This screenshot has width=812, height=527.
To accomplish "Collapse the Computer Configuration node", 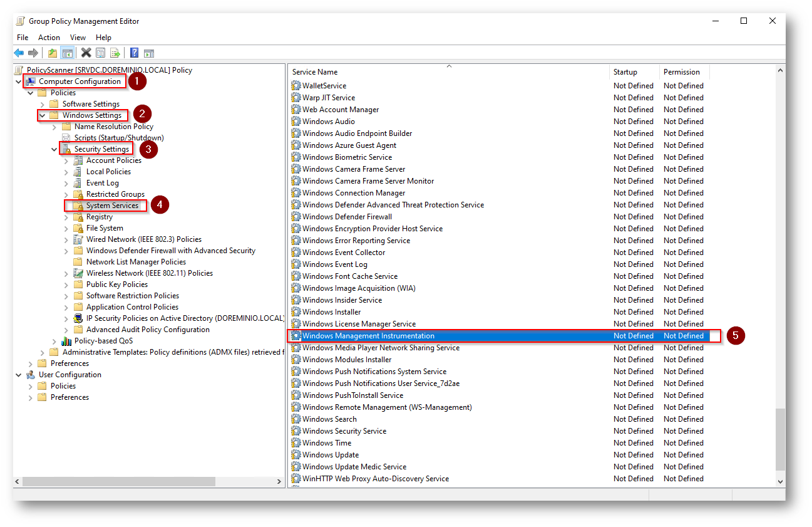I will pyautogui.click(x=18, y=81).
